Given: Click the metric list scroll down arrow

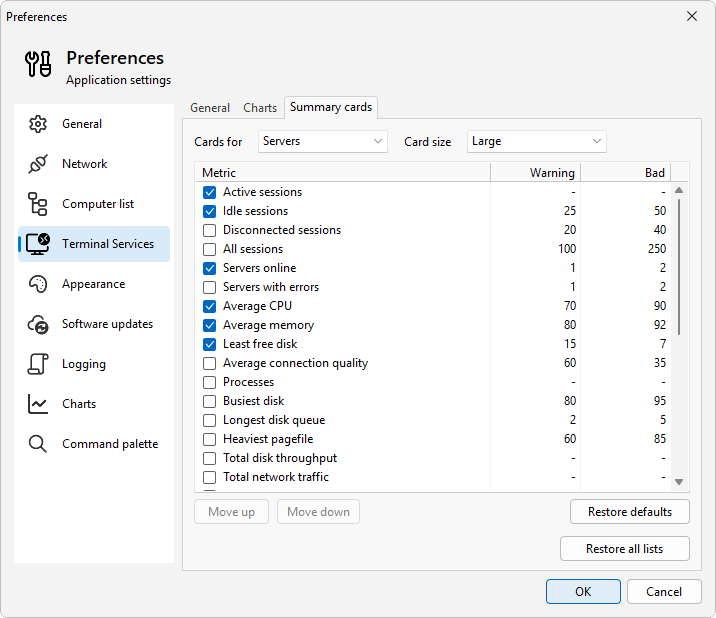Looking at the screenshot, I should pos(679,482).
